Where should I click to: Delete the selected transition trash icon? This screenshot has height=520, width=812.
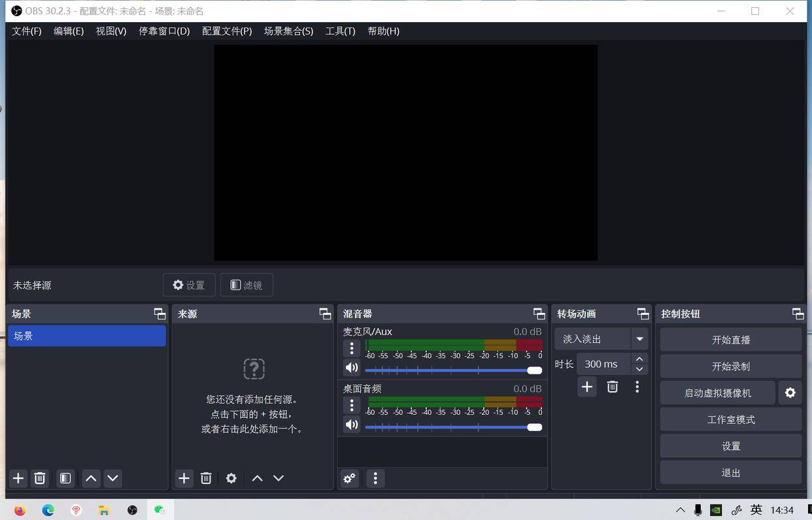coord(612,387)
